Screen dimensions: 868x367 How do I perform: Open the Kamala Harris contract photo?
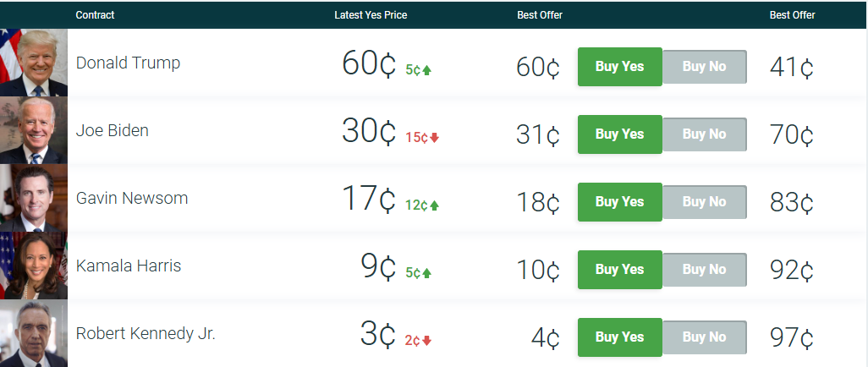(34, 266)
